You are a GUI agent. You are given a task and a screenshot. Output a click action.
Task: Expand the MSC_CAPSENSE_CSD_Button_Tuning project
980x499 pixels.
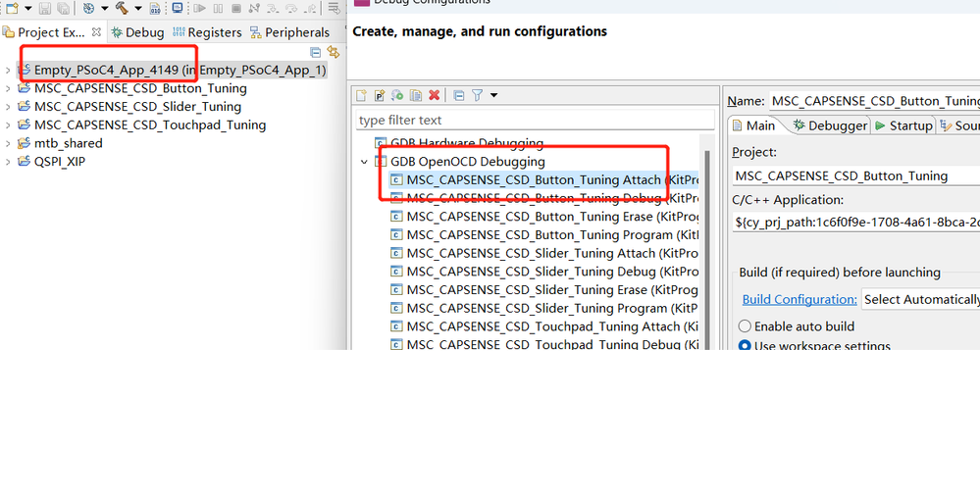(8, 88)
